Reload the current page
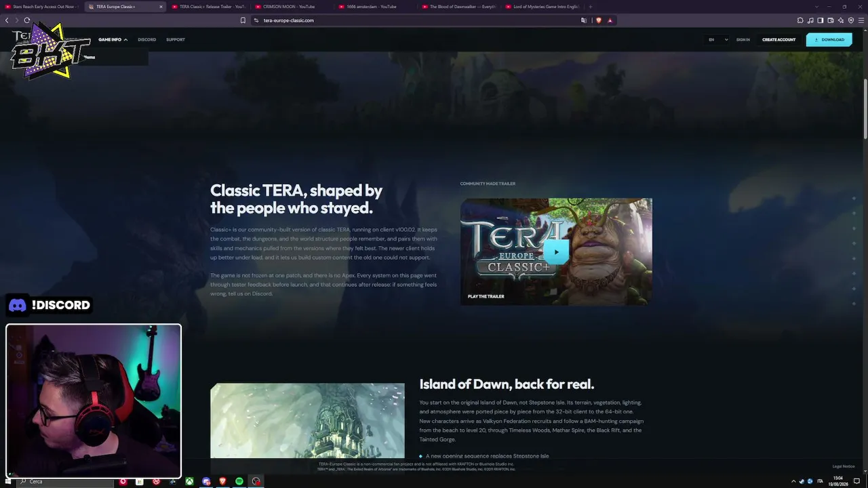Screen dimensions: 868x488 (x=26, y=20)
